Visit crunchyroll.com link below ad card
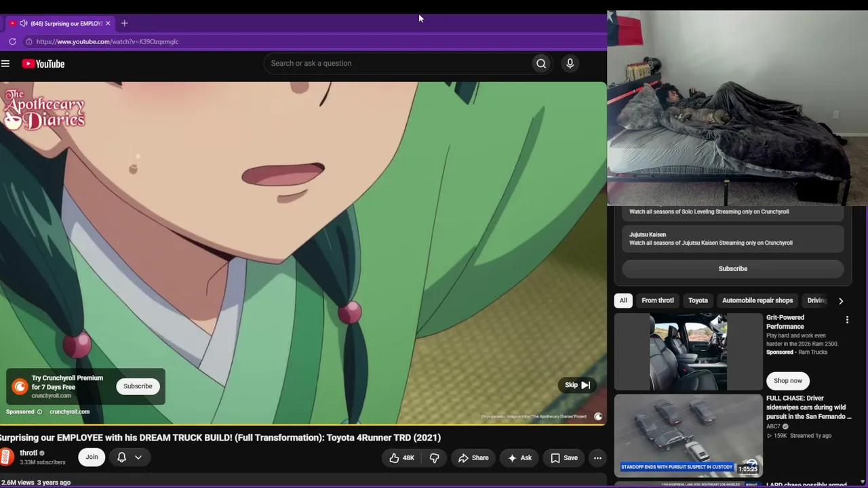868x488 pixels. point(69,412)
